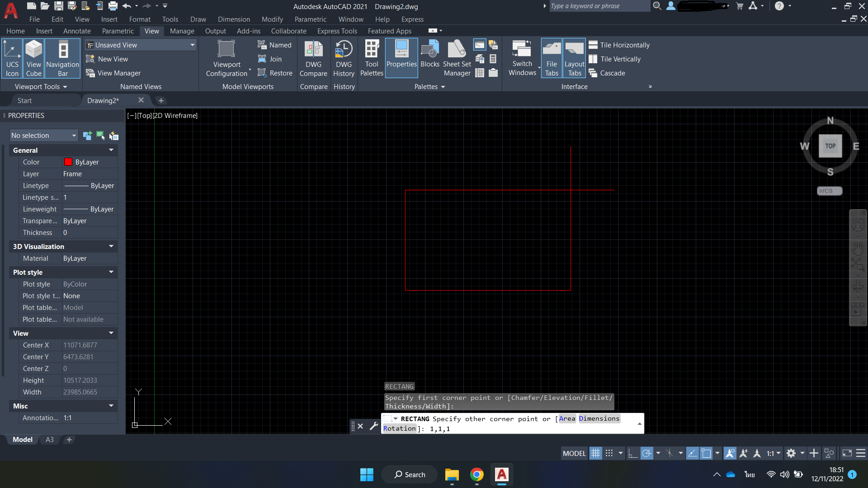Expand the Viewport Tools panel
Viewport: 868px width, 488px height.
(41, 86)
